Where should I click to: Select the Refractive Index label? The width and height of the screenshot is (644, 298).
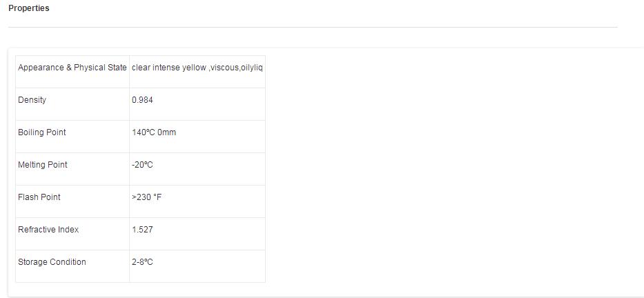tap(48, 230)
